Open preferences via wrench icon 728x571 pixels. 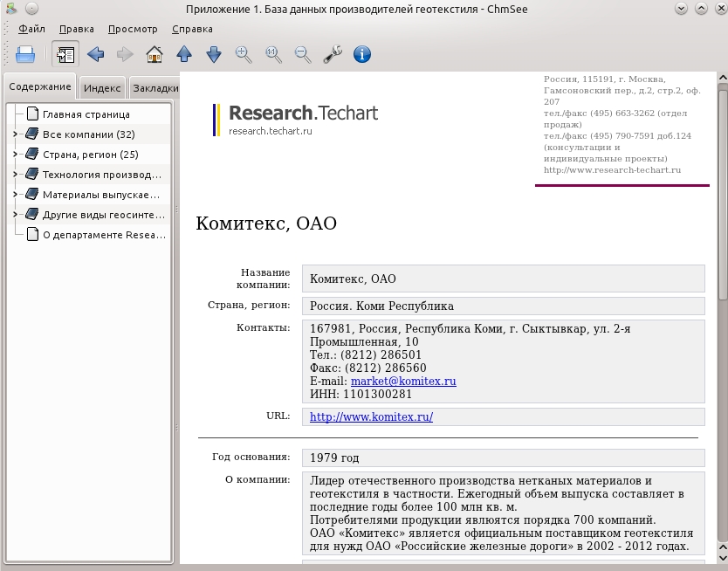coord(333,54)
